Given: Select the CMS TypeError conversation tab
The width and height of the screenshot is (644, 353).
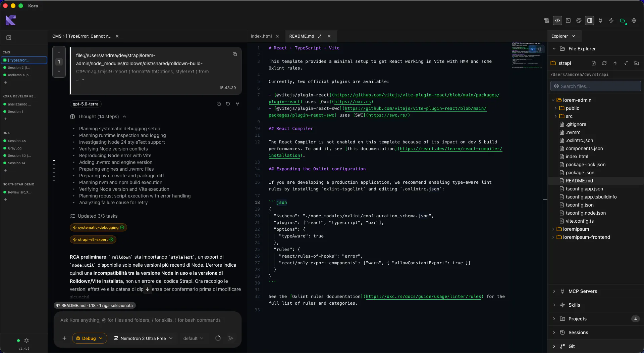Looking at the screenshot, I should tap(82, 36).
